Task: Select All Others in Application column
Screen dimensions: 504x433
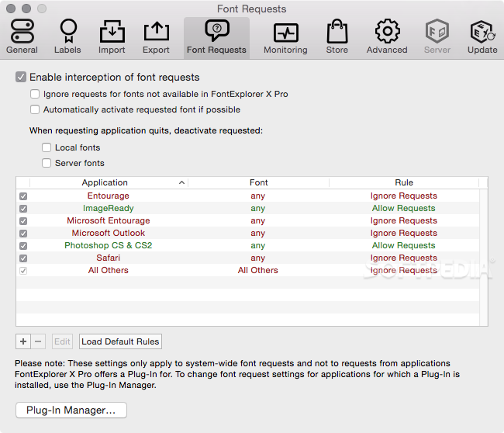Action: point(109,270)
